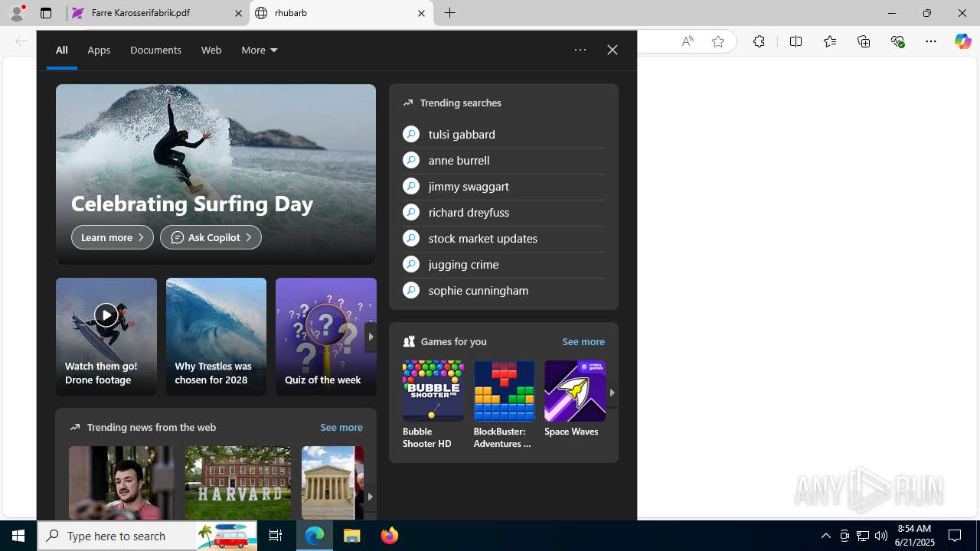980x551 pixels.
Task: Open news thumbnail of man speaking
Action: [121, 483]
